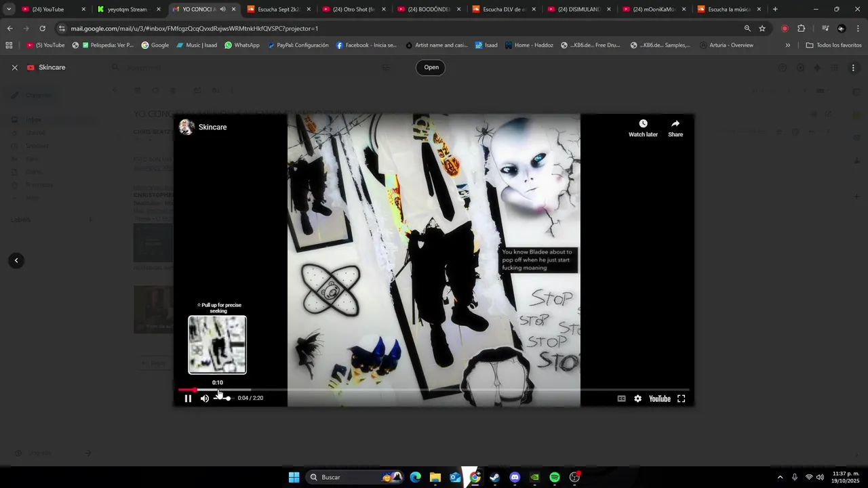Viewport: 868px width, 488px height.
Task: Switch to the (24) YouTube tab
Action: coord(53,9)
